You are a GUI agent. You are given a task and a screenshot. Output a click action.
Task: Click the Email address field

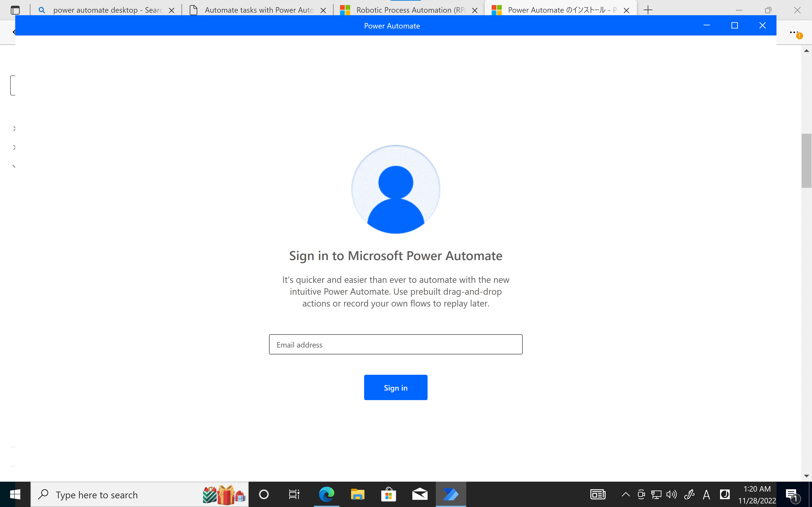396,344
